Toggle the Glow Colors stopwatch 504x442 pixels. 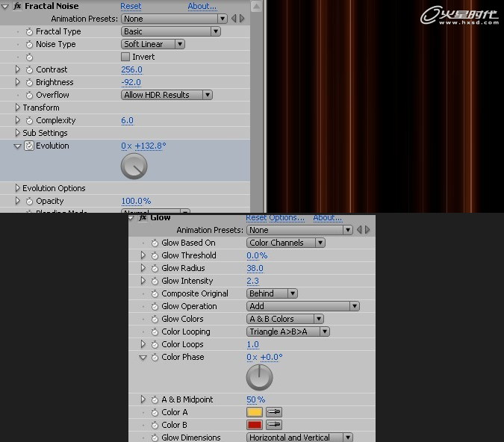(155, 320)
